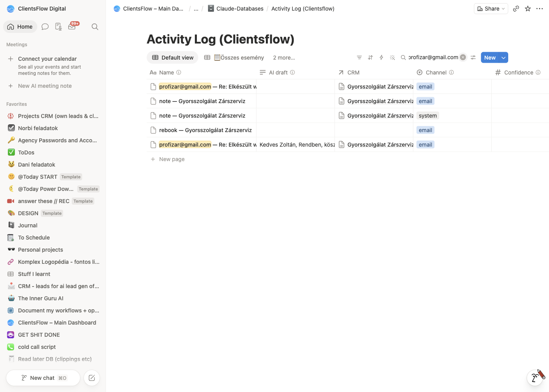Open The Inner Guru AI page

pos(53,298)
